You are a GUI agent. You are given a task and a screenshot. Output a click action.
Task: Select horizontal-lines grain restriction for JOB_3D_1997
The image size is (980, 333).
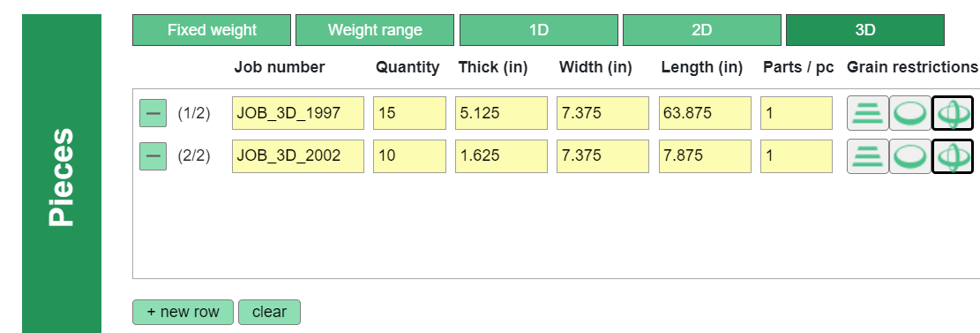pos(867,113)
